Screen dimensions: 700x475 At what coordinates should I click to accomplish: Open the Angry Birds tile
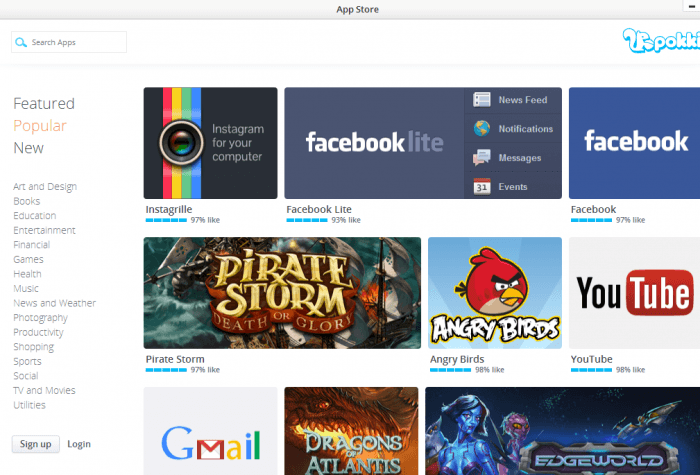coord(495,293)
